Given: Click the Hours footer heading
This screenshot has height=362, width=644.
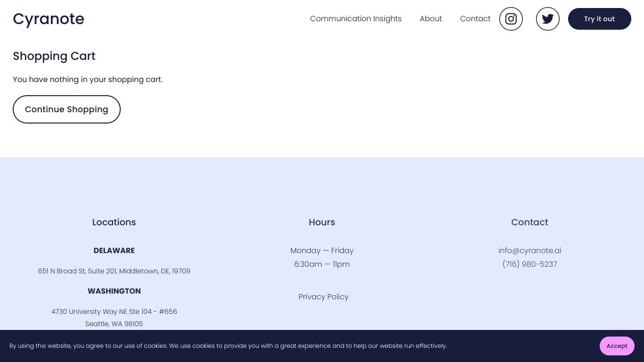Looking at the screenshot, I should click(322, 222).
